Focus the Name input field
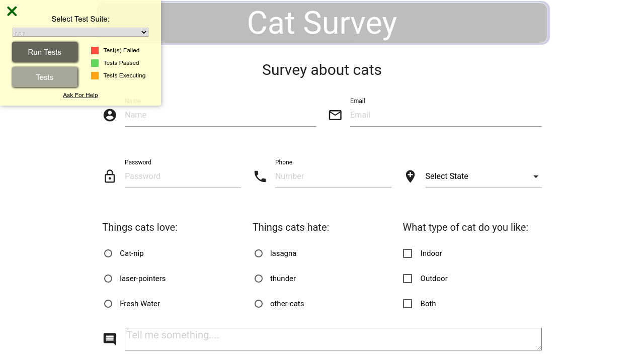This screenshot has width=644, height=362. tap(220, 115)
